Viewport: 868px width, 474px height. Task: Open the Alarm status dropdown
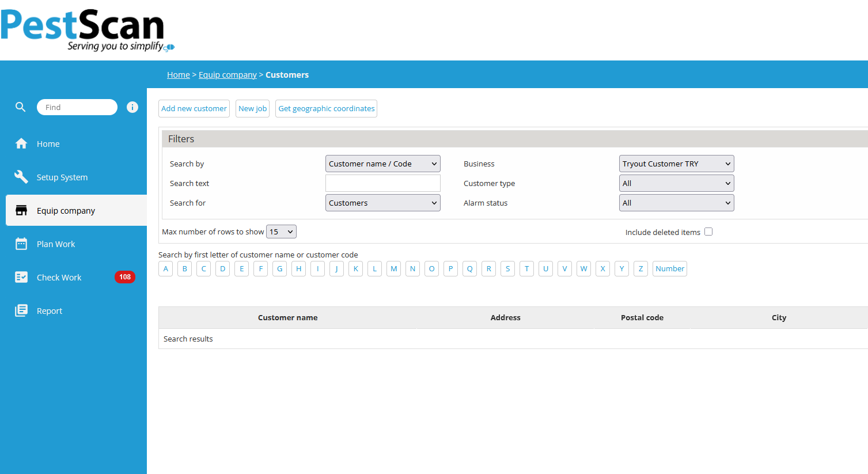click(677, 203)
